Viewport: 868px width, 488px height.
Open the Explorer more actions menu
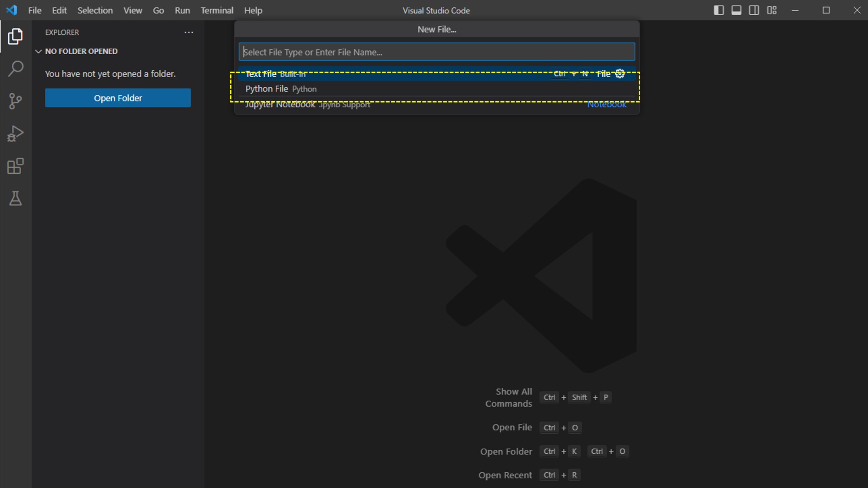click(188, 33)
